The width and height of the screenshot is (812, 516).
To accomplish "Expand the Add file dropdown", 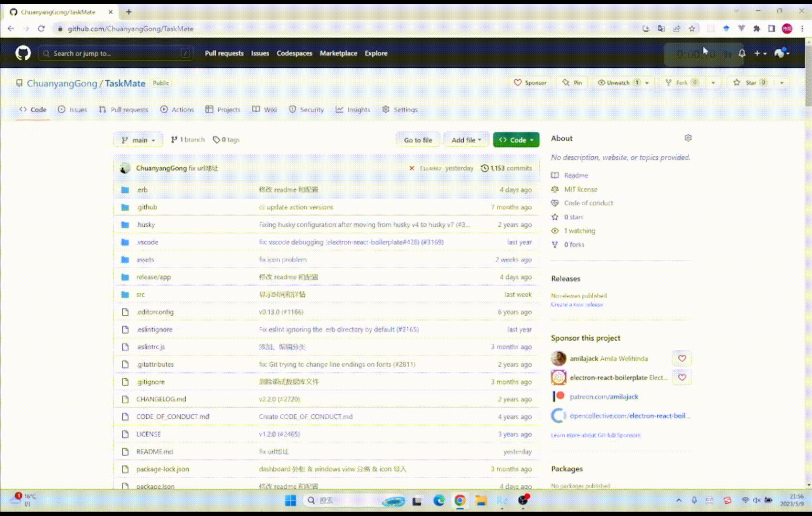I will (466, 140).
